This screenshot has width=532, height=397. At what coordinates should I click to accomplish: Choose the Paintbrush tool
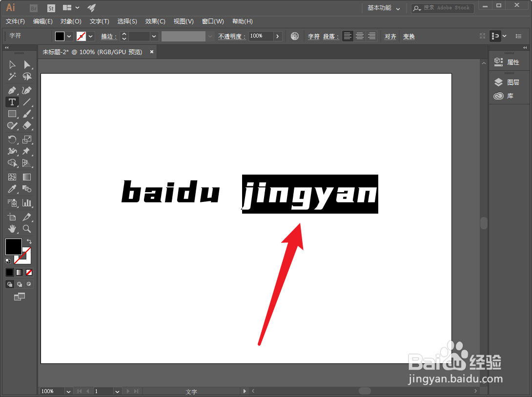27,114
